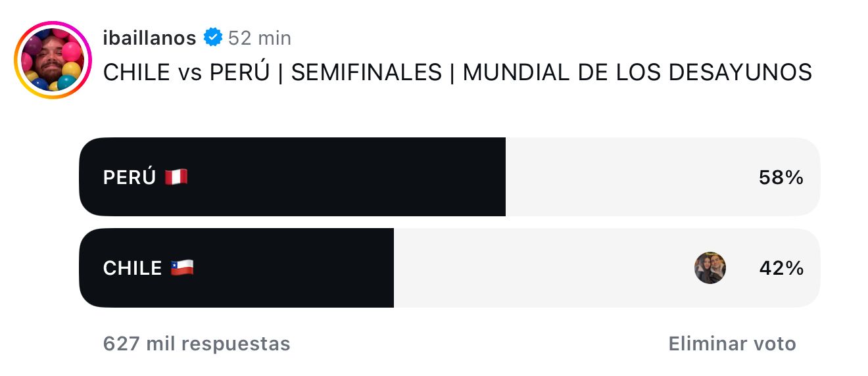Click the dark filled section of the CHILE bar
Image resolution: width=868 pixels, height=376 pixels.
click(236, 268)
